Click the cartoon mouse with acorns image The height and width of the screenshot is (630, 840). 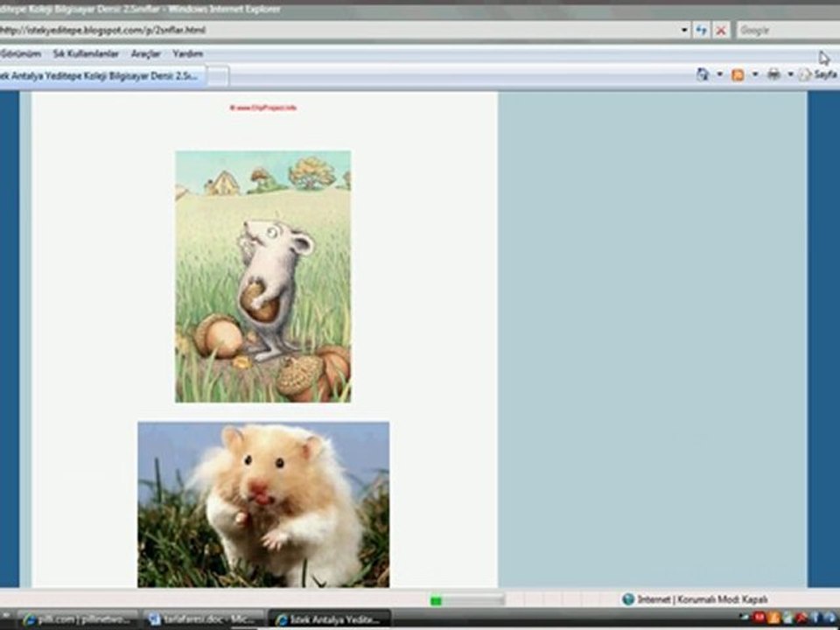tap(263, 276)
